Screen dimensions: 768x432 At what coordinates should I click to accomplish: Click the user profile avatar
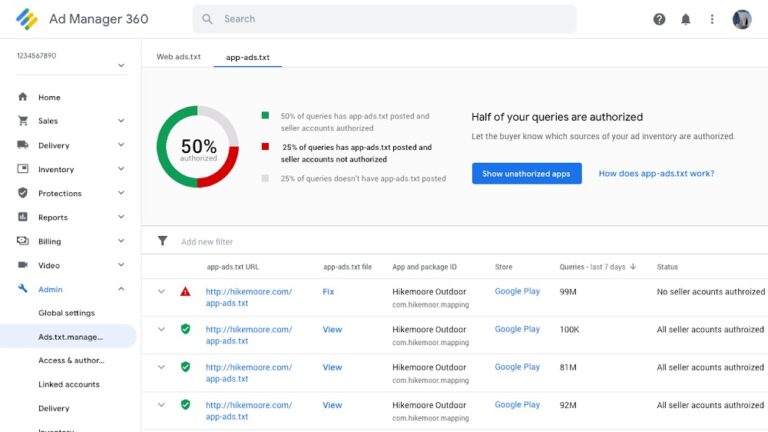pos(742,19)
